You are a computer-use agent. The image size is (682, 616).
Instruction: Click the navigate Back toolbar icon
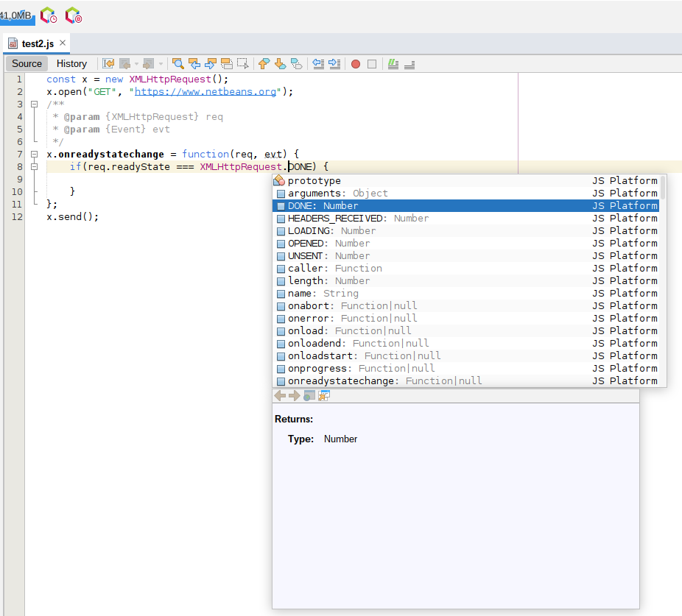(125, 64)
